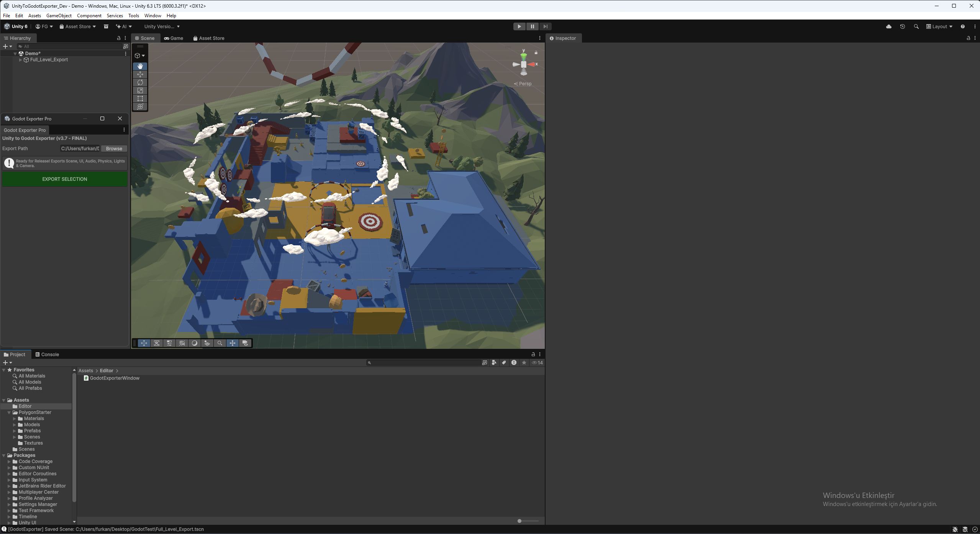Click Browse next to Export Path

(x=114, y=149)
